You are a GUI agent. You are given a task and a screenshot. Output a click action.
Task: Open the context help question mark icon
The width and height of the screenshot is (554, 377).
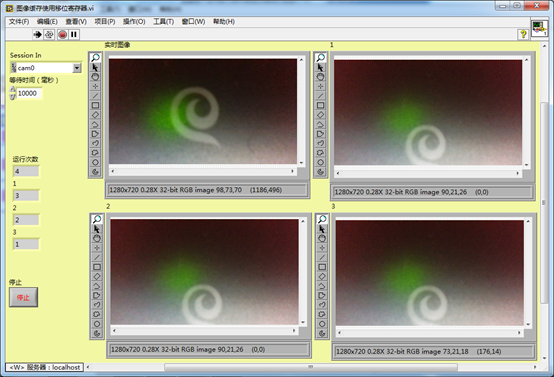pyautogui.click(x=523, y=34)
